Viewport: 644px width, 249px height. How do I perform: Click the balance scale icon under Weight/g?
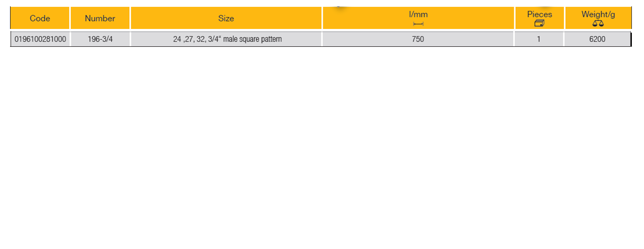pyautogui.click(x=598, y=23)
